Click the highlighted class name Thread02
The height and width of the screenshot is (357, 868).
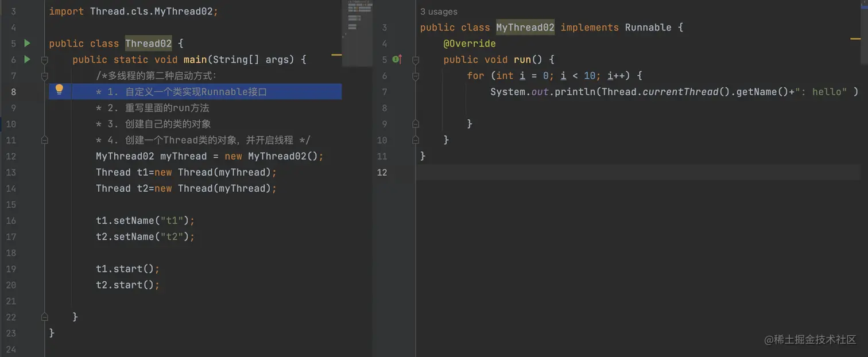[x=148, y=44]
